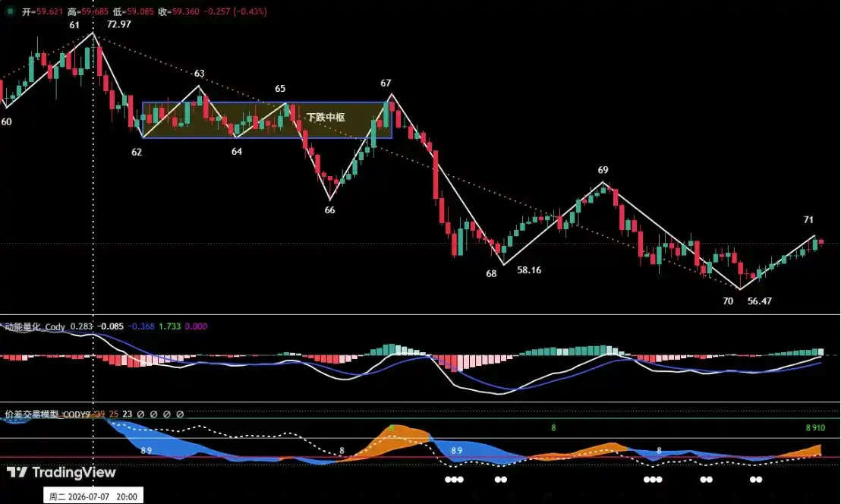This screenshot has height=504, width=841.
Task: Click the opening price 开=59.621 readout
Action: [x=43, y=11]
